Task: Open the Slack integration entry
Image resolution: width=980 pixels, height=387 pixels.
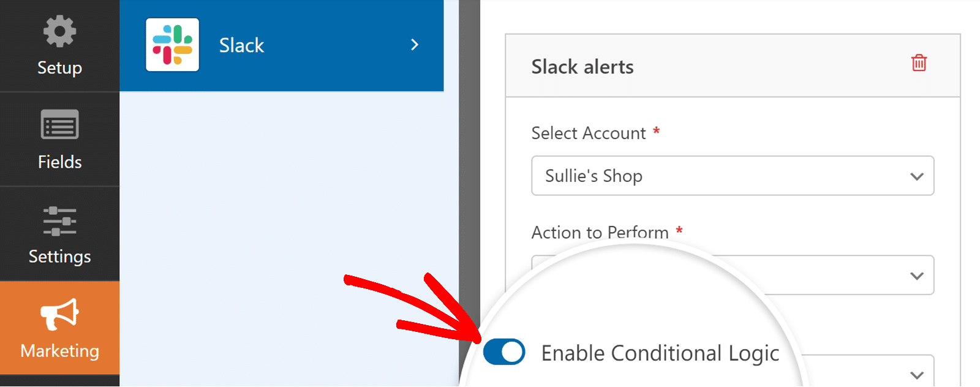Action: pyautogui.click(x=282, y=45)
